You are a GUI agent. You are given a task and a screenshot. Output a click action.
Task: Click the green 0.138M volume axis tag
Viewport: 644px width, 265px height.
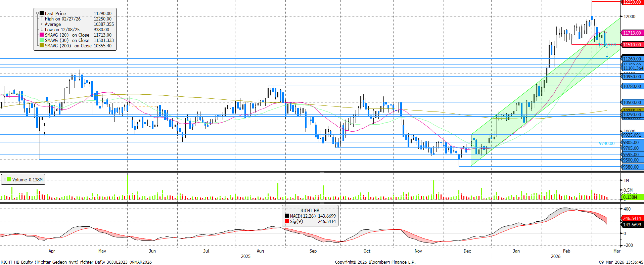(x=632, y=197)
